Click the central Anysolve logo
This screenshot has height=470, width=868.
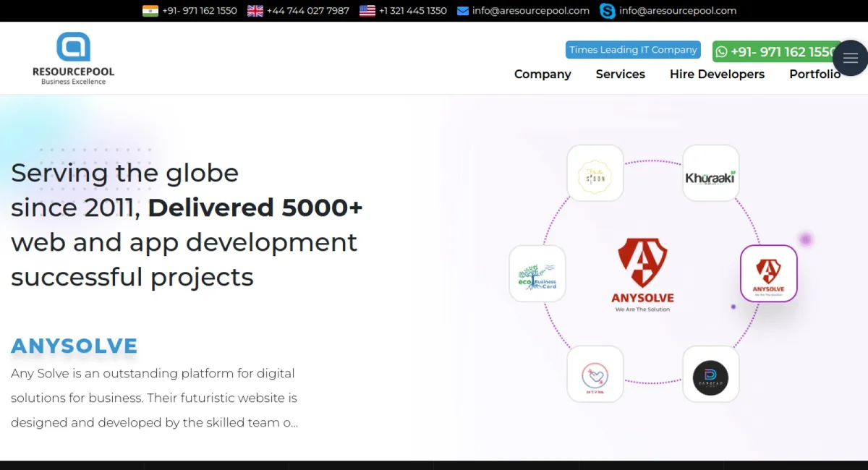[x=642, y=275]
